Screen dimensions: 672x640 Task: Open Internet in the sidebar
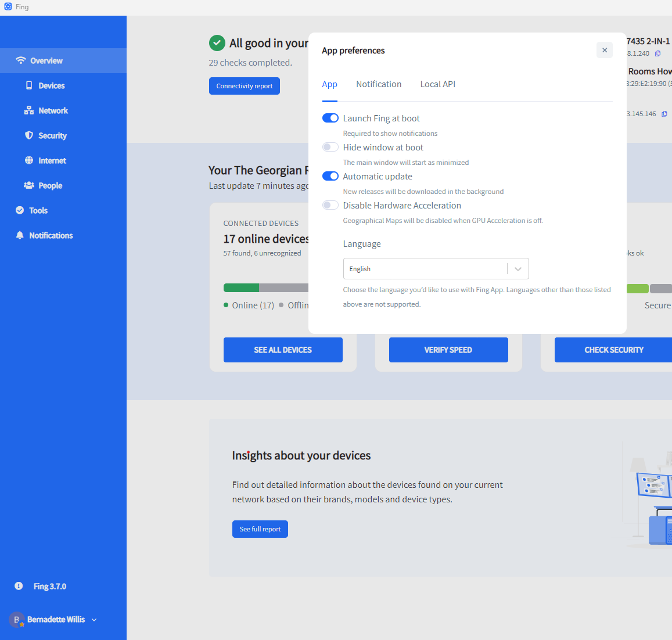click(x=63, y=160)
